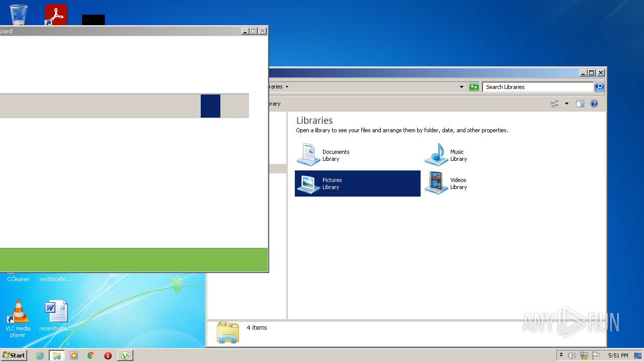Click the search magnifier in Libraries window
The height and width of the screenshot is (362, 644).
point(599,87)
